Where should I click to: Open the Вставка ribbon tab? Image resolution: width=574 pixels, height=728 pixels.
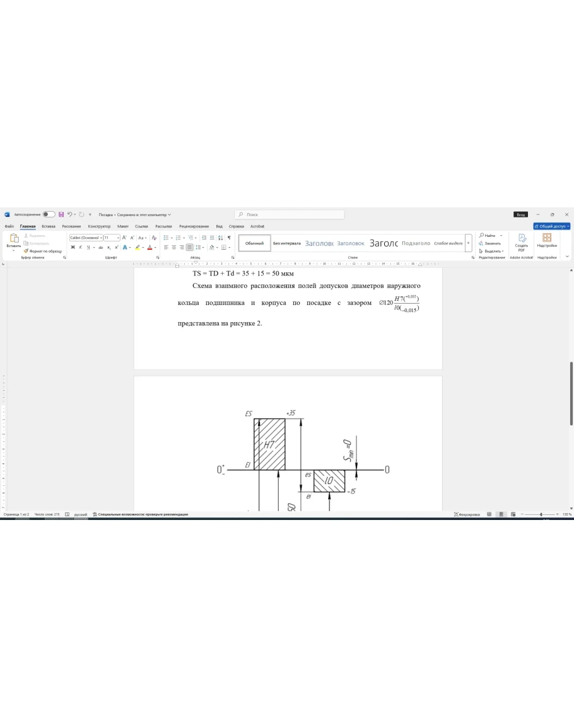click(x=49, y=226)
